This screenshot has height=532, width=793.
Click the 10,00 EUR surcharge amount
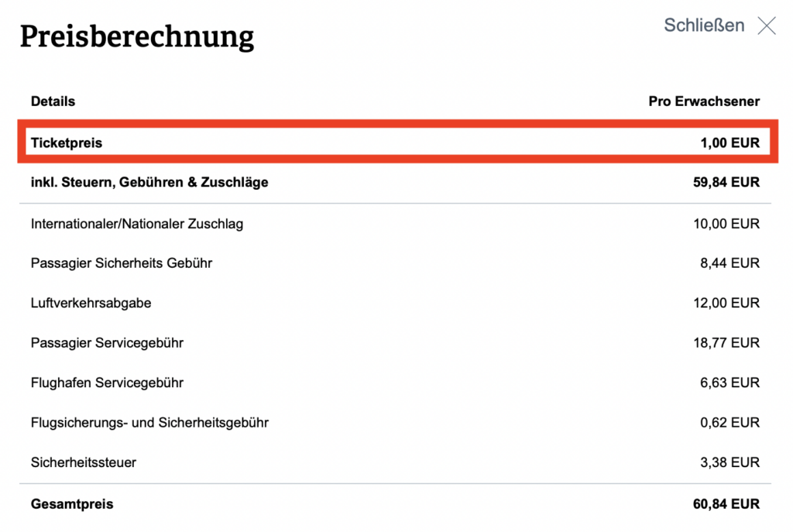[726, 224]
